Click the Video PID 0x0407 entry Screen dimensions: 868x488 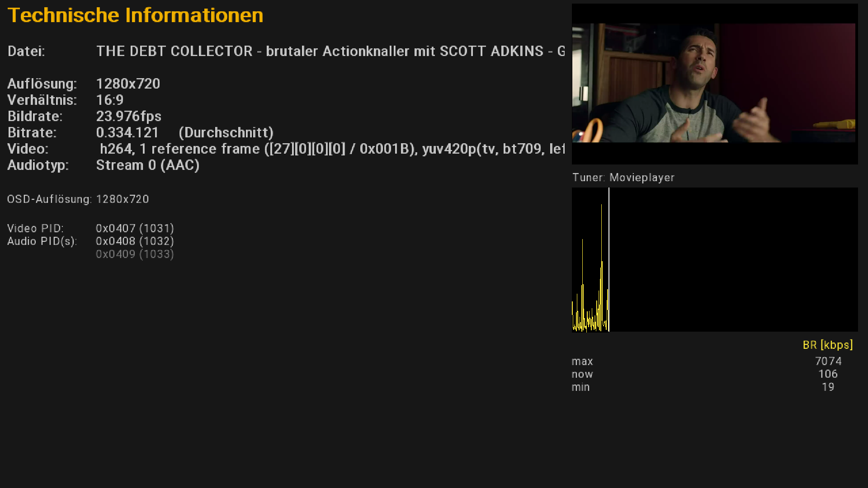click(x=135, y=229)
